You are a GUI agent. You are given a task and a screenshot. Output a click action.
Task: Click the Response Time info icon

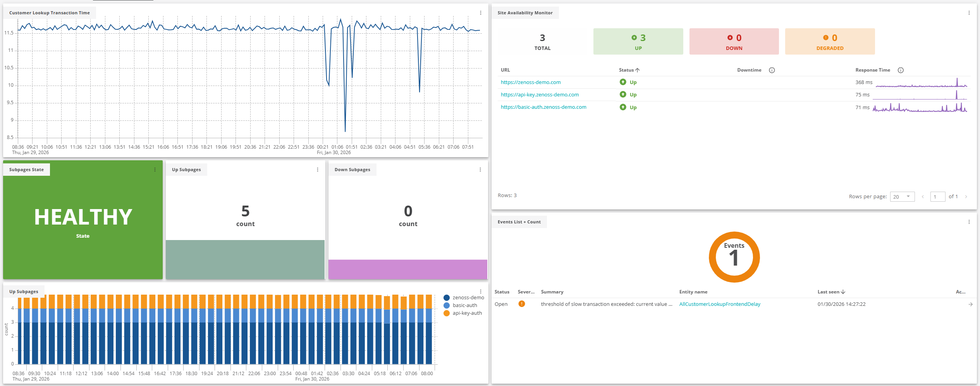click(x=901, y=70)
